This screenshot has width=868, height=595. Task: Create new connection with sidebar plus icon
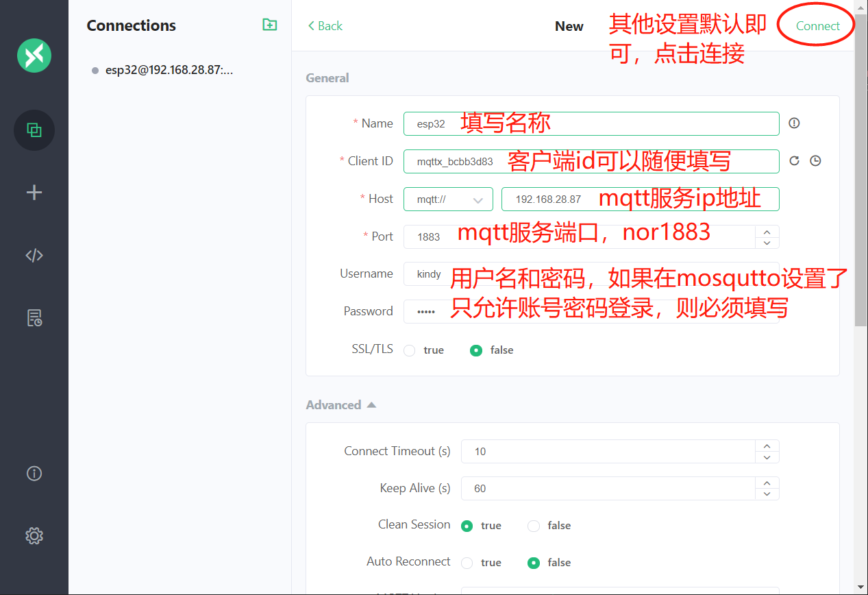(x=34, y=193)
